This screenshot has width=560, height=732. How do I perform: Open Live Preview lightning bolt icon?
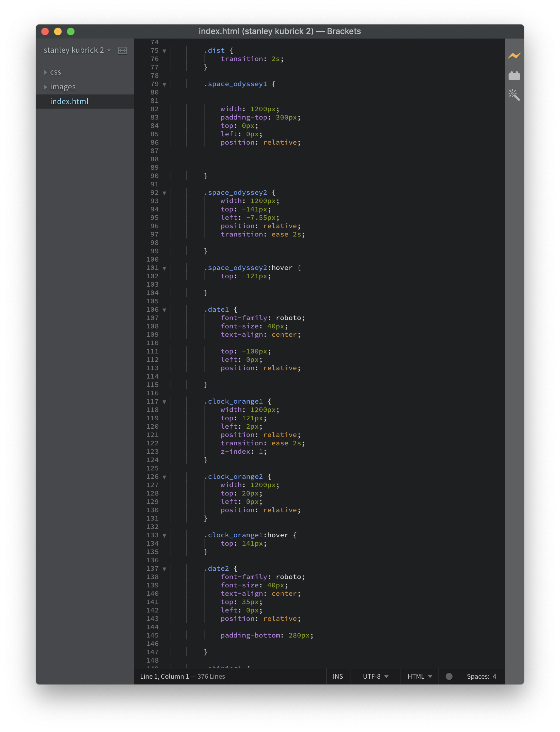(514, 56)
